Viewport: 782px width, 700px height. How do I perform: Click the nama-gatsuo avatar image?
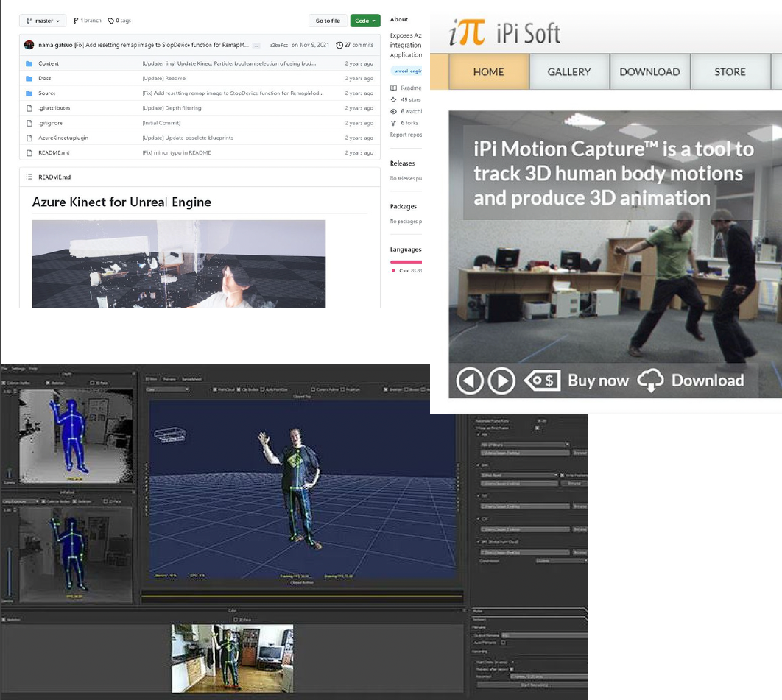click(x=29, y=45)
